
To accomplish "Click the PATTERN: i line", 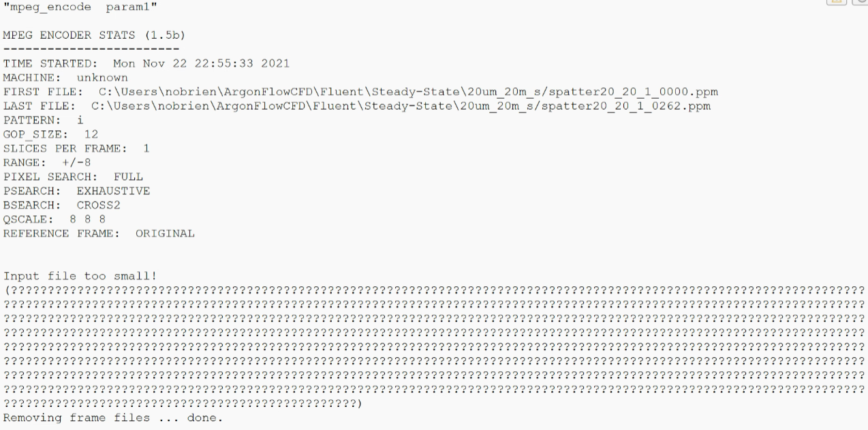I will pos(44,120).
